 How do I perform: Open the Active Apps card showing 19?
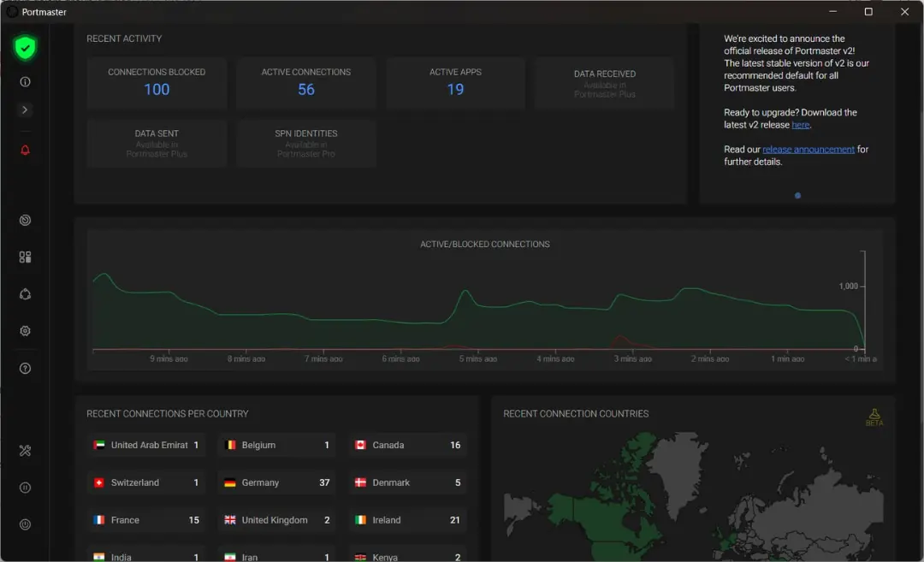tap(455, 82)
